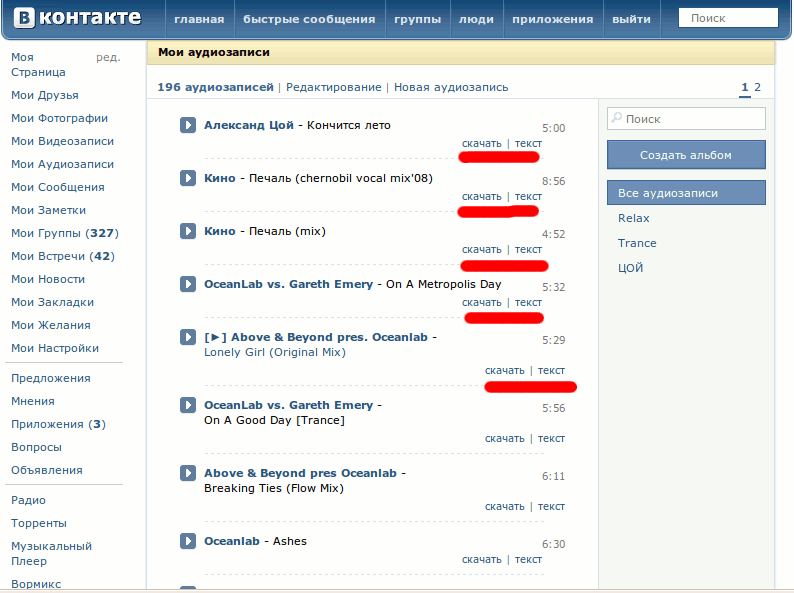Open Мои Фотографии
The height and width of the screenshot is (593, 794).
[x=59, y=118]
